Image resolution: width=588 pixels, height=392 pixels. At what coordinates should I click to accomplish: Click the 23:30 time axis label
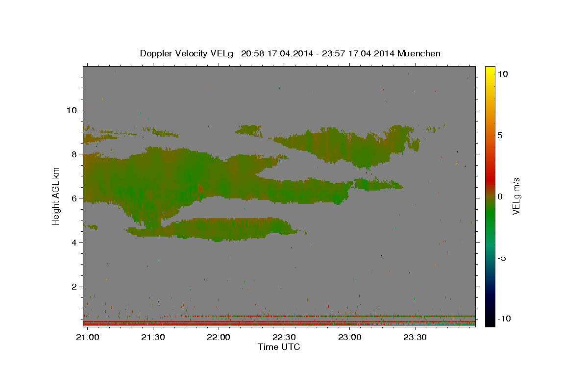click(x=415, y=338)
